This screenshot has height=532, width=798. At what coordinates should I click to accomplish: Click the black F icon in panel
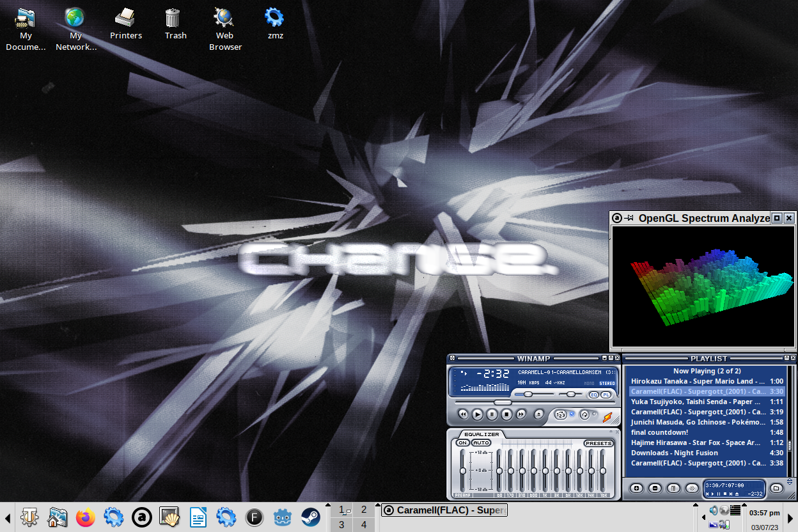pos(254,517)
